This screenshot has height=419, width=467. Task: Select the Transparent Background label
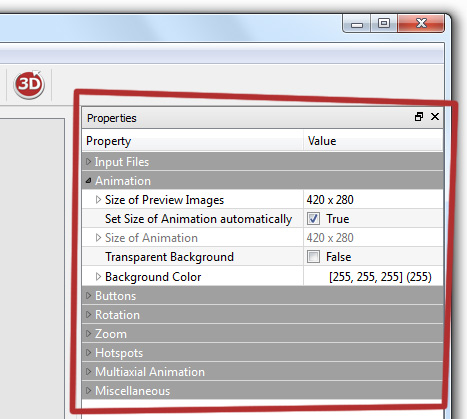point(169,257)
